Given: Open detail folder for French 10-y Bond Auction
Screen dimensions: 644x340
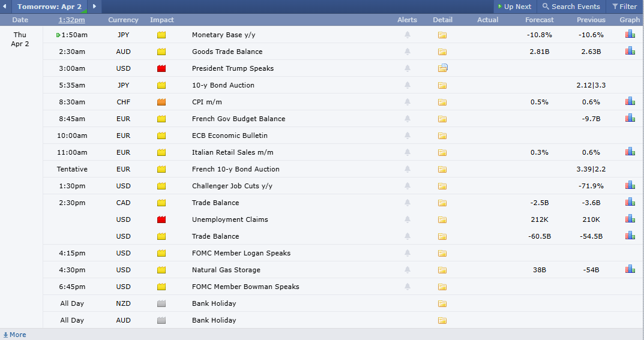Looking at the screenshot, I should pos(442,169).
